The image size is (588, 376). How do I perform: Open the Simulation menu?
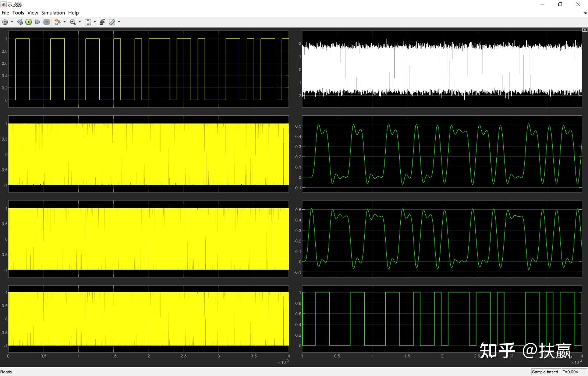coord(53,13)
